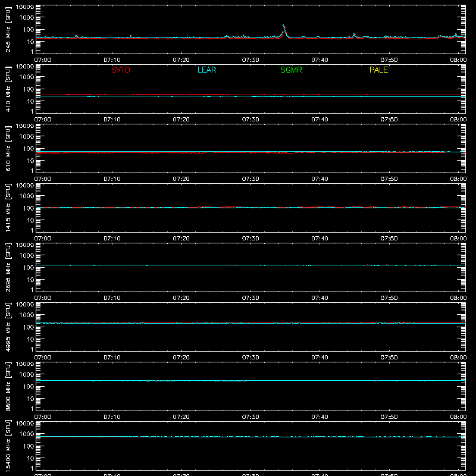
Task: Click 07:20 label under the 245 MHz panel
Action: pyautogui.click(x=181, y=60)
